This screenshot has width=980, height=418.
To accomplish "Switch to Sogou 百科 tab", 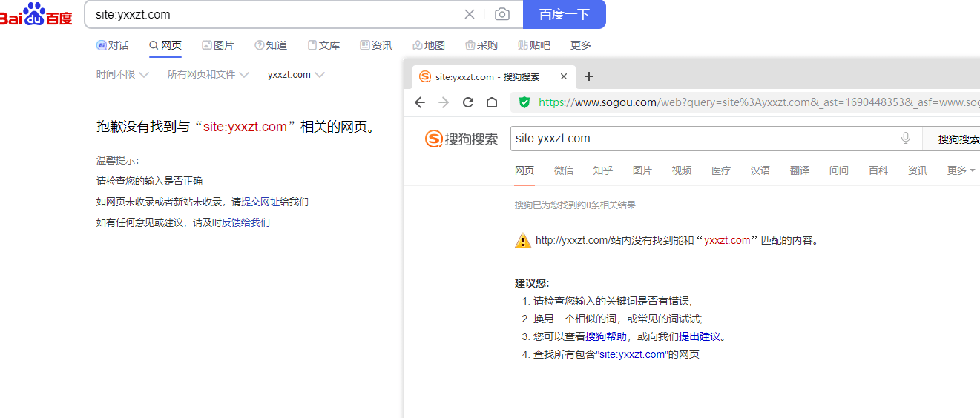I will (878, 170).
